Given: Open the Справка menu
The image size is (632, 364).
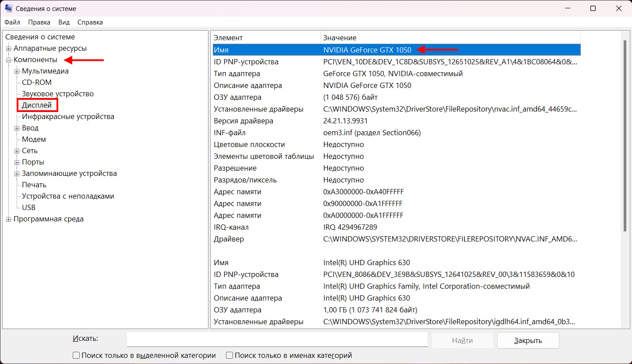Looking at the screenshot, I should (90, 22).
